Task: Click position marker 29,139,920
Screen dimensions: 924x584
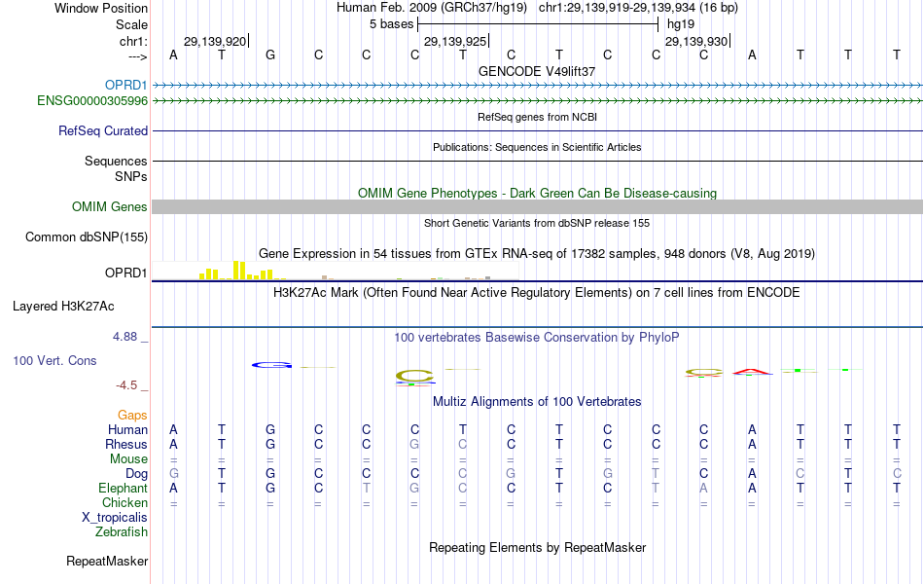Action: pyautogui.click(x=215, y=41)
